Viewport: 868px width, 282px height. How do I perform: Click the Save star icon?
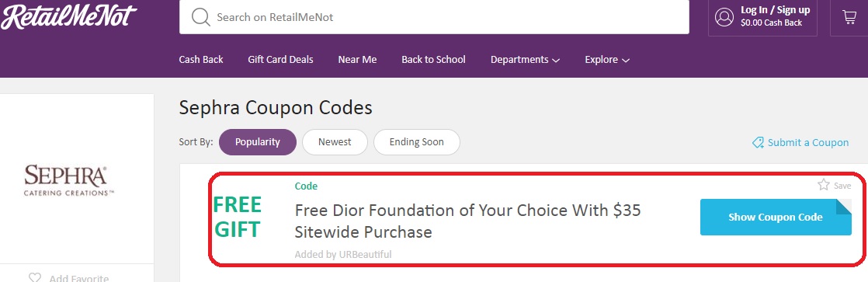pos(824,185)
